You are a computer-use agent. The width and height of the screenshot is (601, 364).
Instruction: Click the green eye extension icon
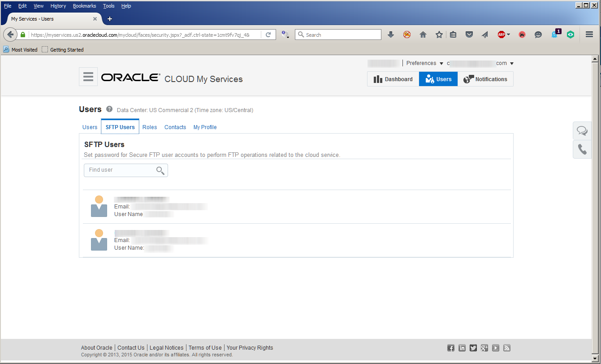(571, 35)
